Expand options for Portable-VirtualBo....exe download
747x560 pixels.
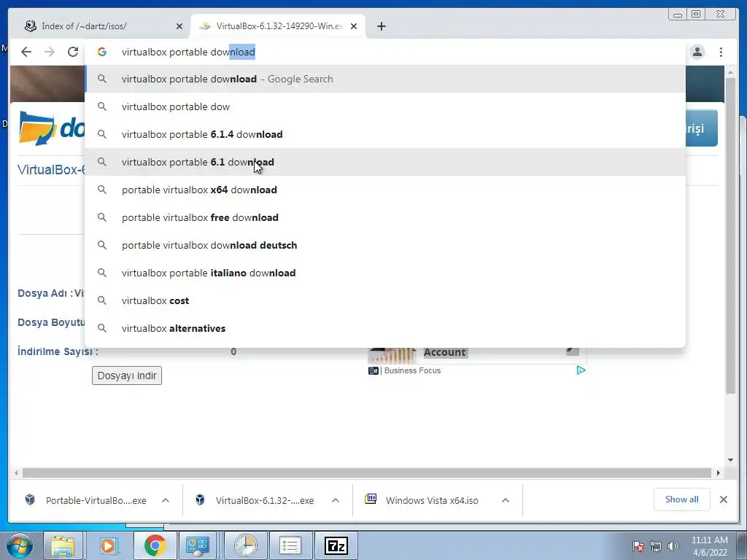[166, 500]
